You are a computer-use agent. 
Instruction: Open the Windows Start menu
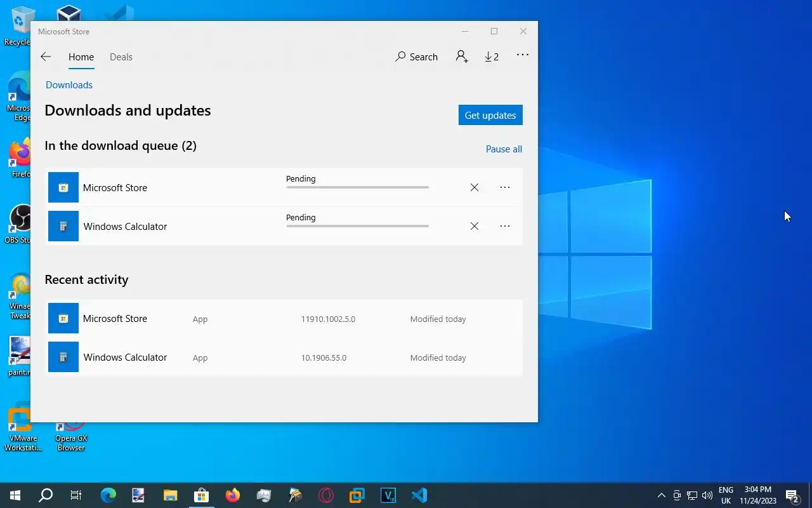[15, 495]
